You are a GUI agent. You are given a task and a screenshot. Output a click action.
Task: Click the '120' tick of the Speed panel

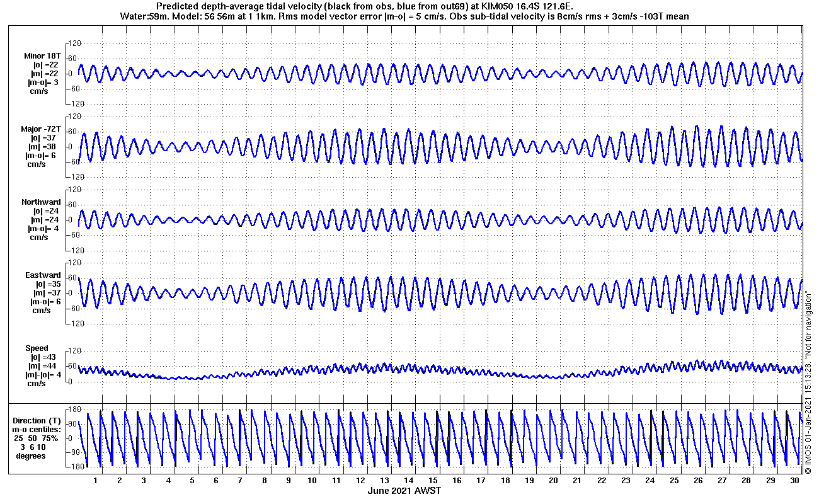click(75, 351)
